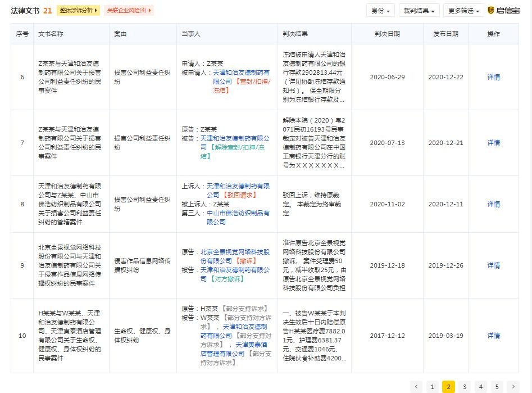The width and height of the screenshot is (532, 393).
Task: Go to next page arrow
Action: [512, 386]
